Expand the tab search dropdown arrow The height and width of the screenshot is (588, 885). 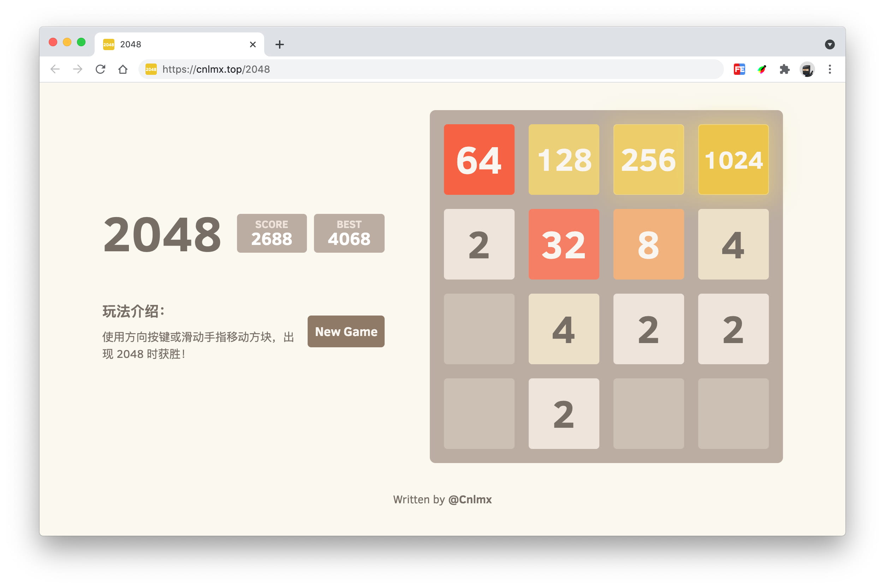click(830, 44)
